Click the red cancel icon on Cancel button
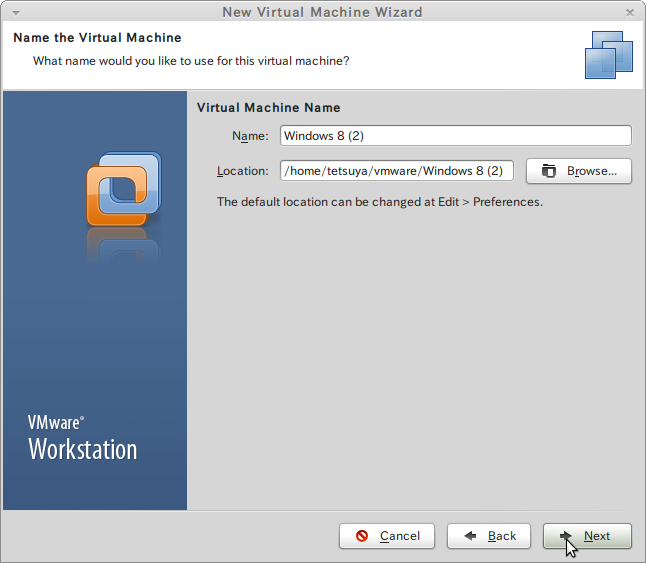Screen dimensions: 646x563 [x=362, y=536]
